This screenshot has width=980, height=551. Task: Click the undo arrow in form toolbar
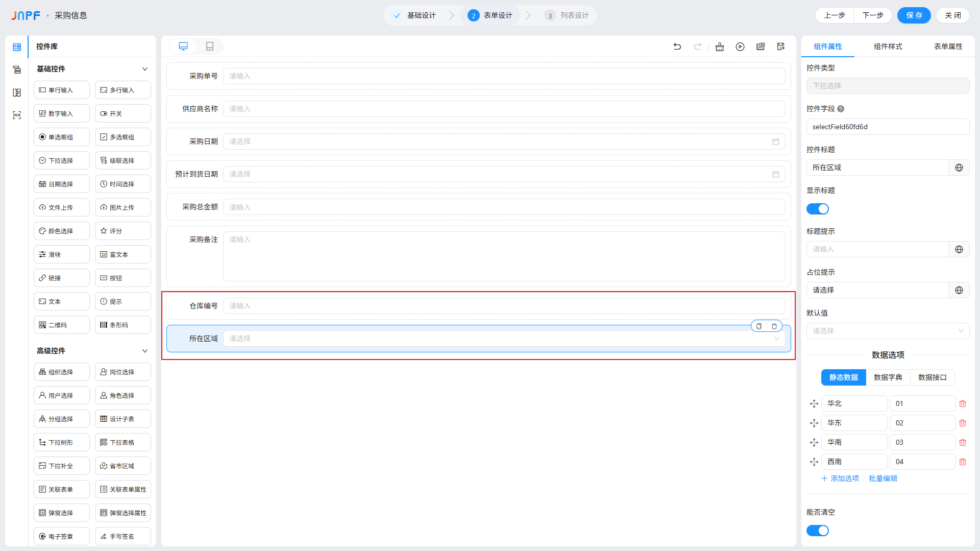click(x=677, y=46)
